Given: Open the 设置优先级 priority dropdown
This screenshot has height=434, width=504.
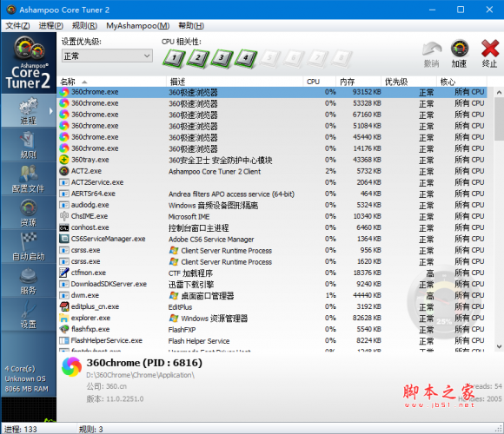Looking at the screenshot, I should pyautogui.click(x=107, y=56).
